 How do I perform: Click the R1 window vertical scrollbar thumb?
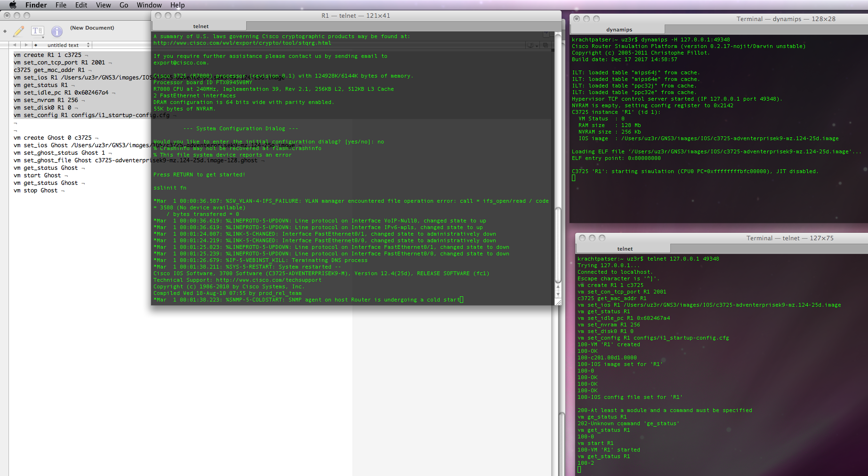(x=558, y=245)
